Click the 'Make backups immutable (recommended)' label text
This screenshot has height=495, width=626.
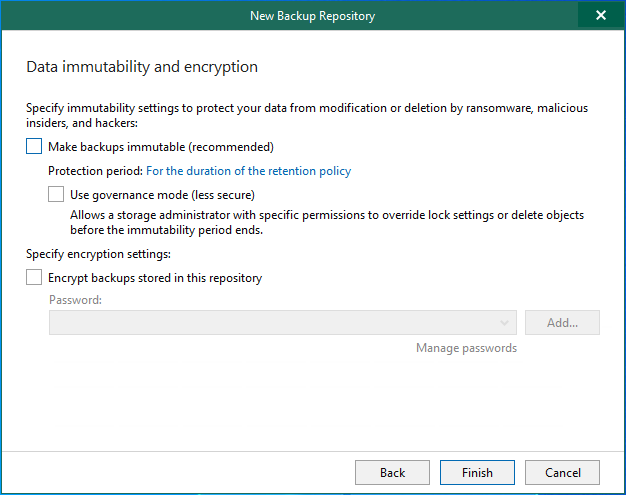[x=160, y=147]
